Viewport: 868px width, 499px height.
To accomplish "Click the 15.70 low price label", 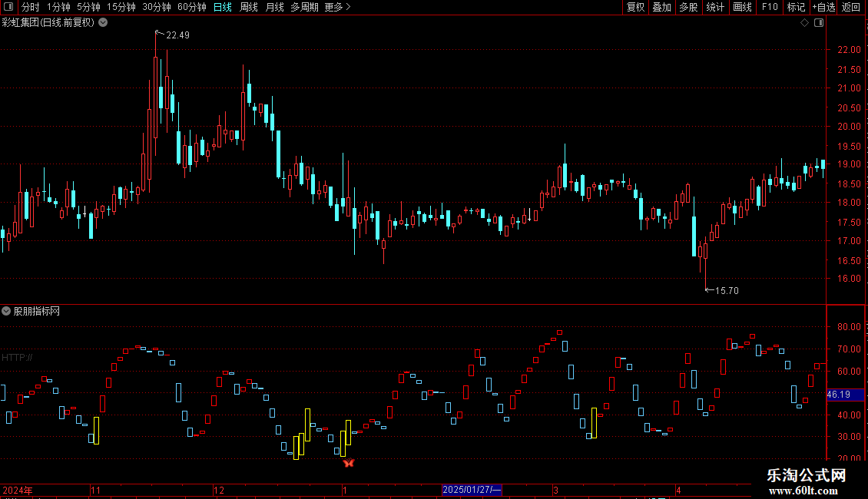I will click(x=727, y=291).
